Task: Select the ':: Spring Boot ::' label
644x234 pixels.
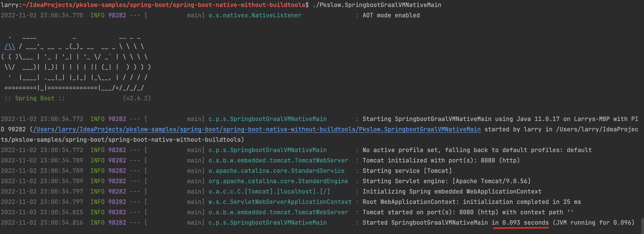Action: click(35, 98)
